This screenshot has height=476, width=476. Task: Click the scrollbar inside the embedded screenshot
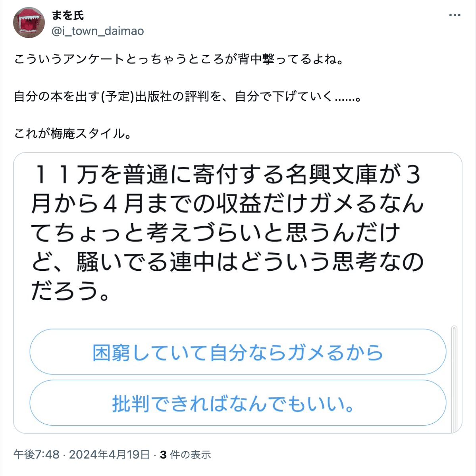(x=454, y=379)
